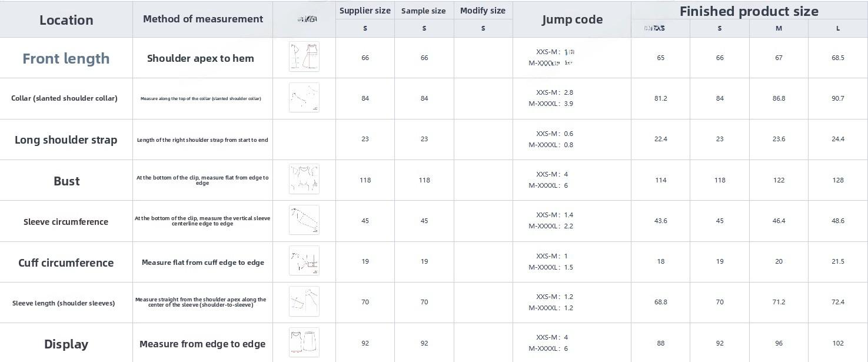Open the Display measurement diagram thumbnail
Image resolution: width=868 pixels, height=362 pixels.
tap(304, 343)
